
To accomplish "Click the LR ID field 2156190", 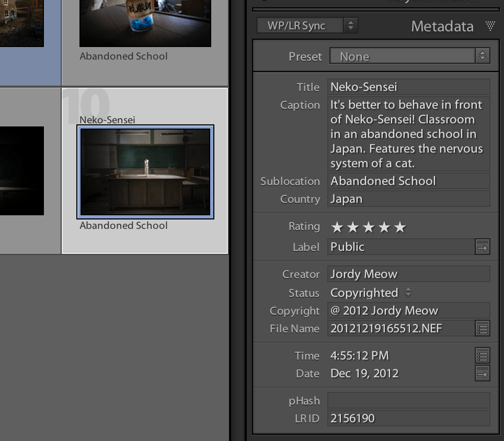I will tap(409, 418).
